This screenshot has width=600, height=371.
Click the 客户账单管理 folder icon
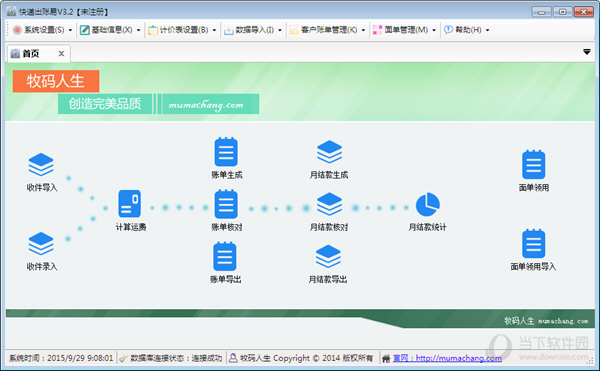294,30
